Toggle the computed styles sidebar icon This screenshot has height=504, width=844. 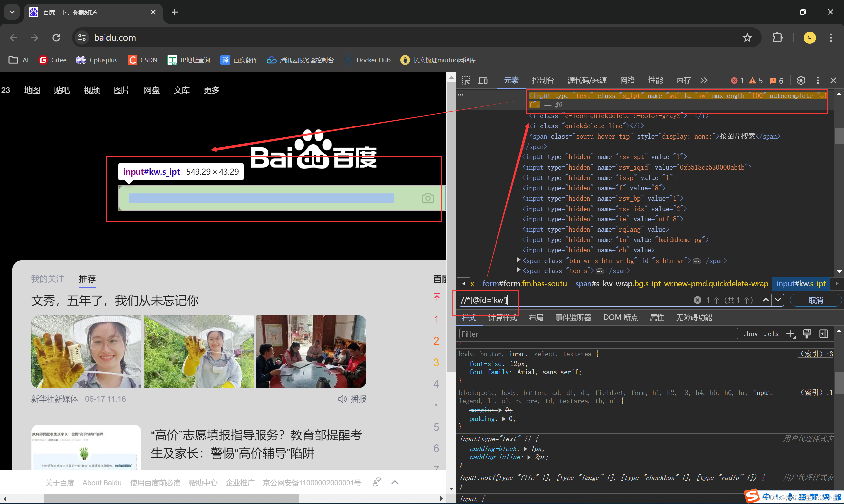[823, 334]
